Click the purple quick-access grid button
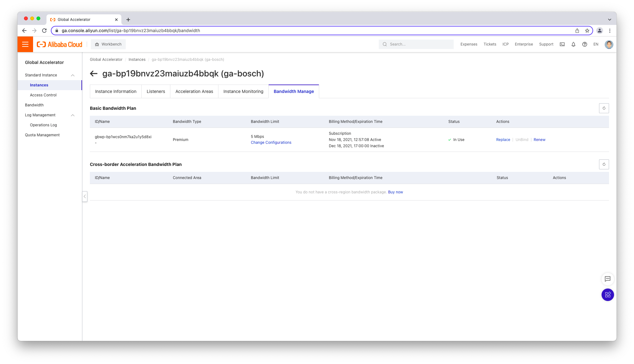The image size is (634, 364). (x=607, y=295)
